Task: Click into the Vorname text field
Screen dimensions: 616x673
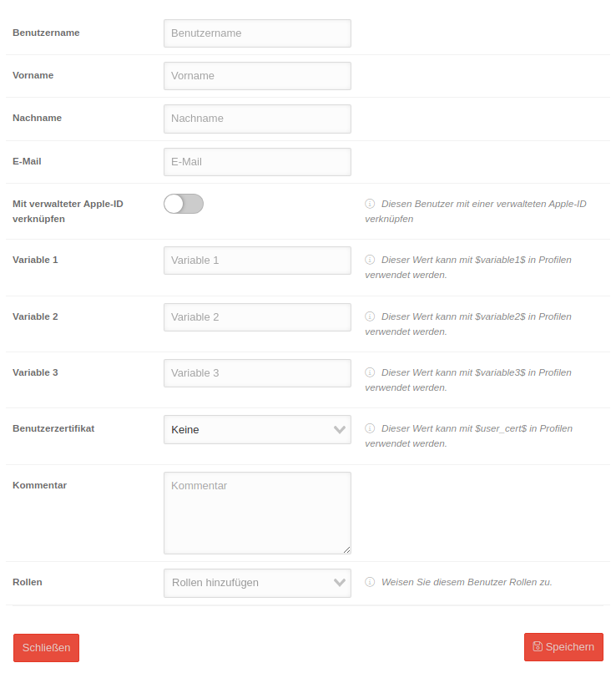Action: [x=257, y=76]
